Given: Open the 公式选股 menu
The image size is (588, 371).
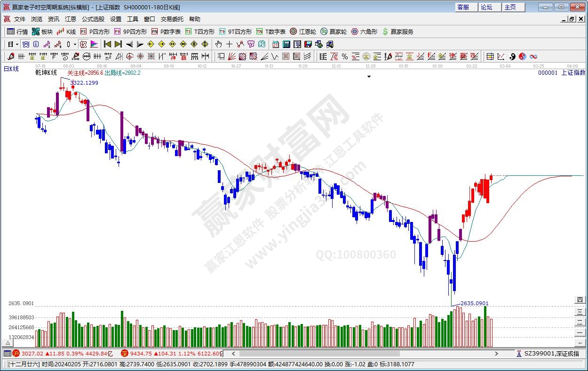Looking at the screenshot, I should coord(93,19).
